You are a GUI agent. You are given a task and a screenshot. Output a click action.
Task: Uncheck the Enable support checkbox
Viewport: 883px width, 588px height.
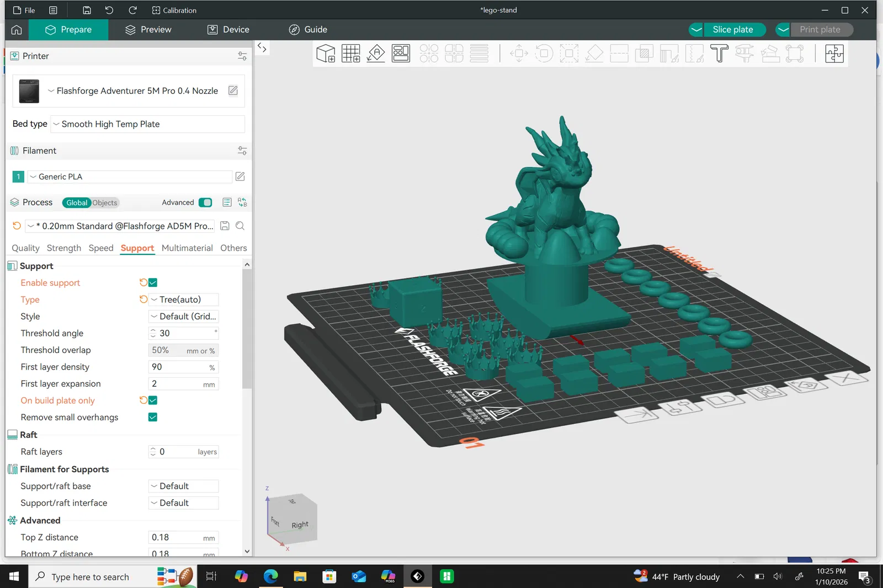(153, 282)
